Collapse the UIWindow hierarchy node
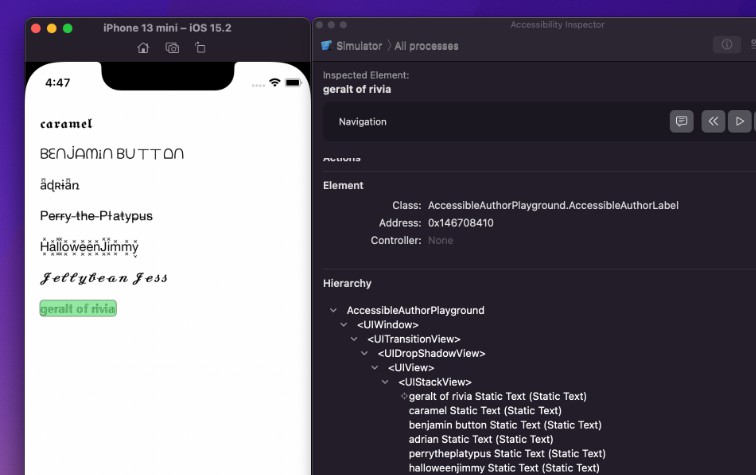The image size is (756, 475). coord(345,325)
